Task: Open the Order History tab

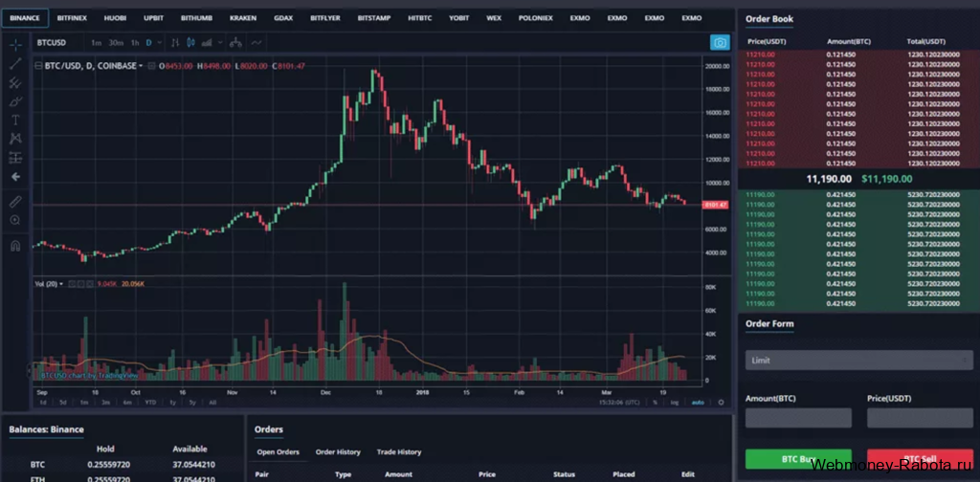Action: 338,452
